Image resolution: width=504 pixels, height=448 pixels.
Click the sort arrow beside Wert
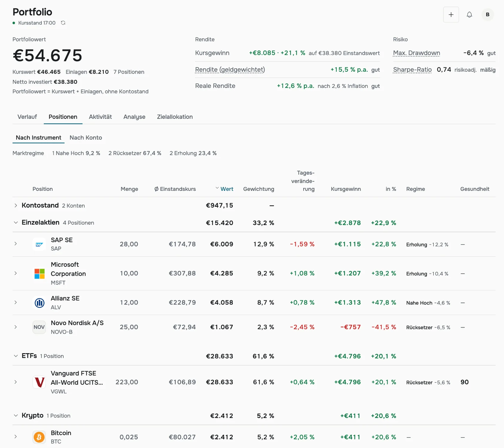click(x=217, y=188)
